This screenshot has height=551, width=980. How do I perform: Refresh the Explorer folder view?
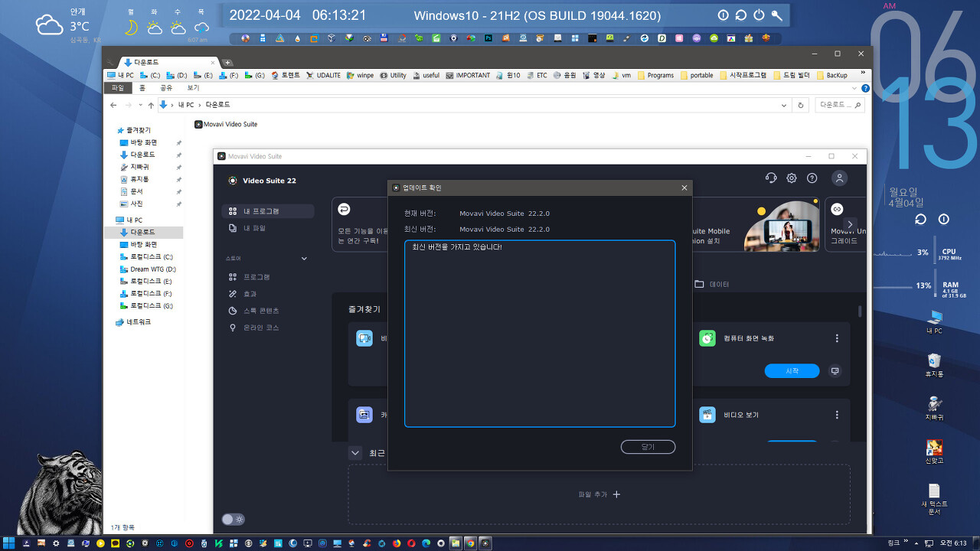point(801,105)
